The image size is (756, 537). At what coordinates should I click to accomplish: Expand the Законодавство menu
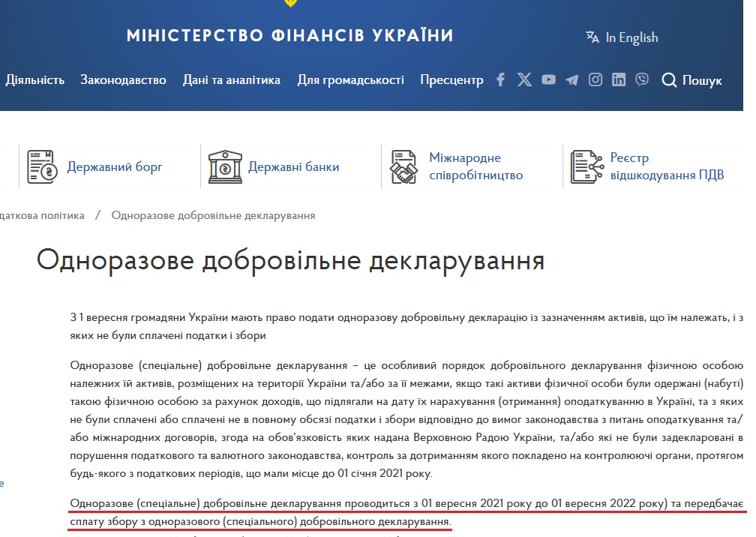point(123,79)
